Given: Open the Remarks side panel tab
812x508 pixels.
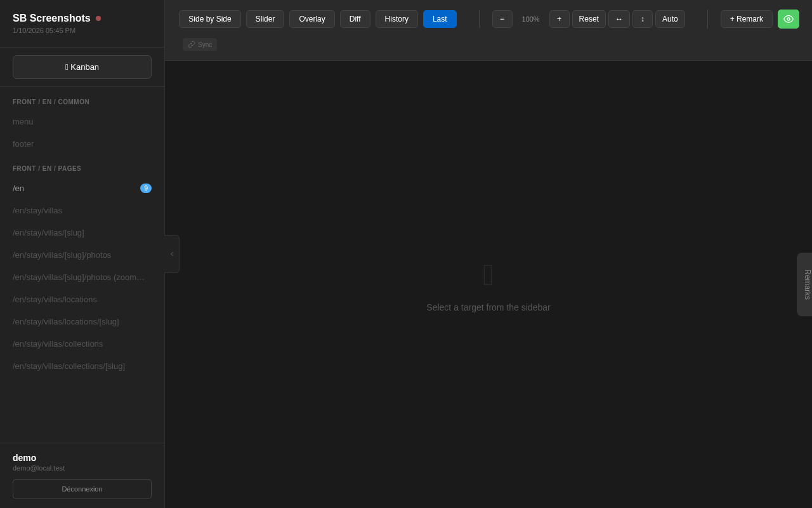Looking at the screenshot, I should (x=804, y=284).
